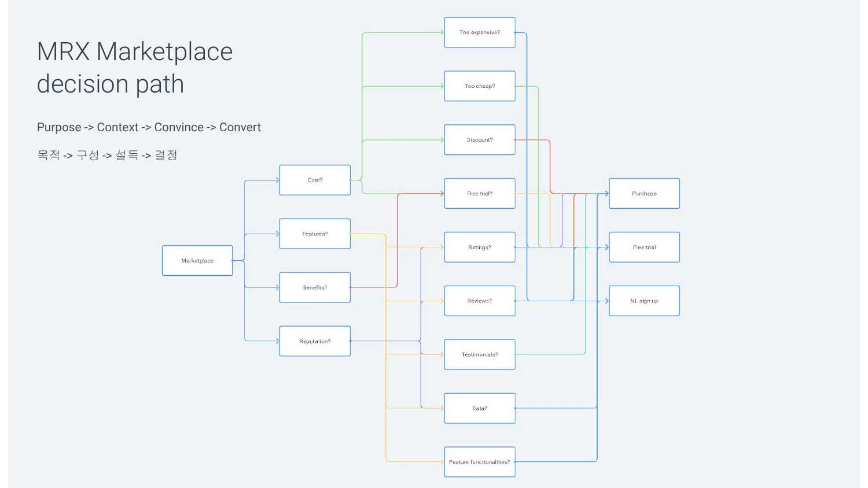868x488 pixels.
Task: Click the Too expensive? box
Action: click(x=480, y=32)
